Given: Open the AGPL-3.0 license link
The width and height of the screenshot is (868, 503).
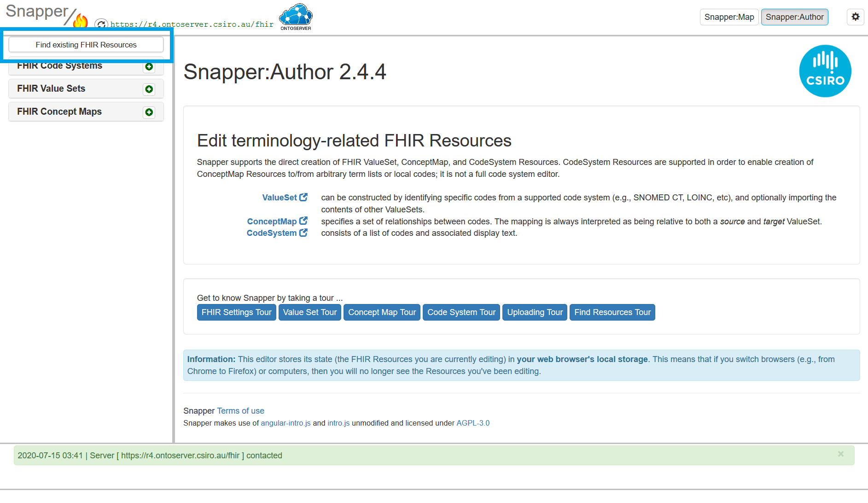Looking at the screenshot, I should [x=473, y=423].
